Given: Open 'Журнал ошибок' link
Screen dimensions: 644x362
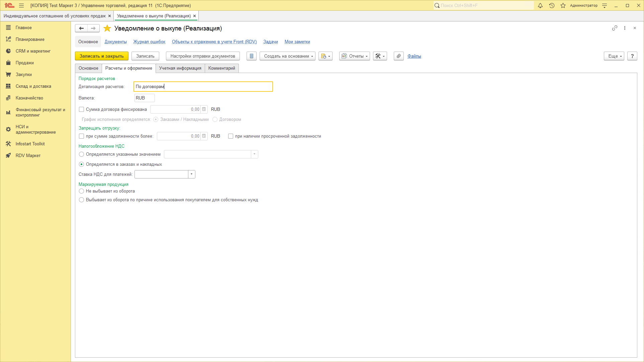Looking at the screenshot, I should pyautogui.click(x=149, y=42).
